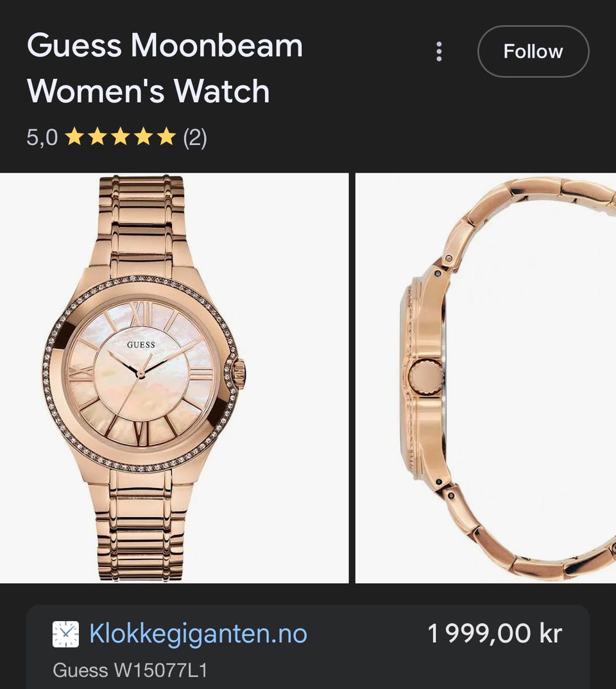Tap the Follow button

click(x=533, y=51)
